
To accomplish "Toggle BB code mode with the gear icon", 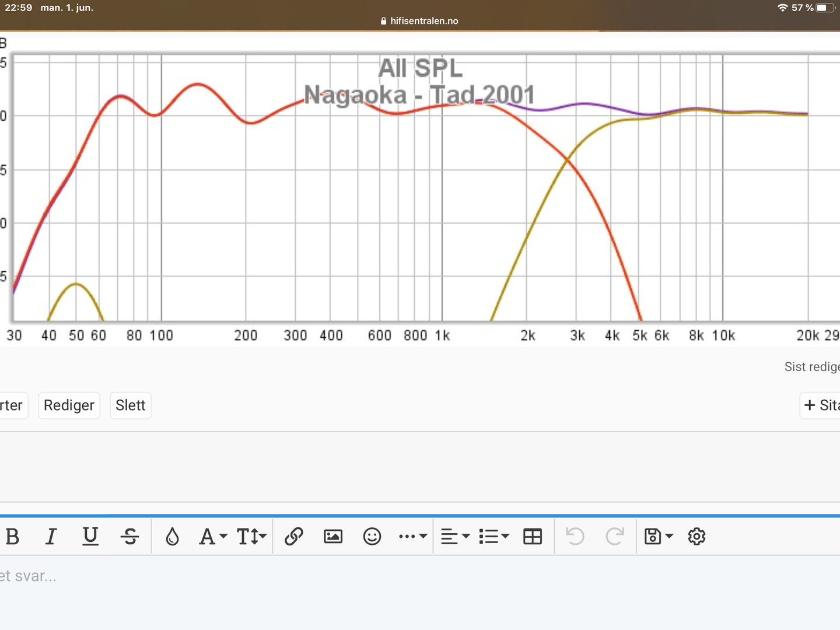I will [697, 536].
